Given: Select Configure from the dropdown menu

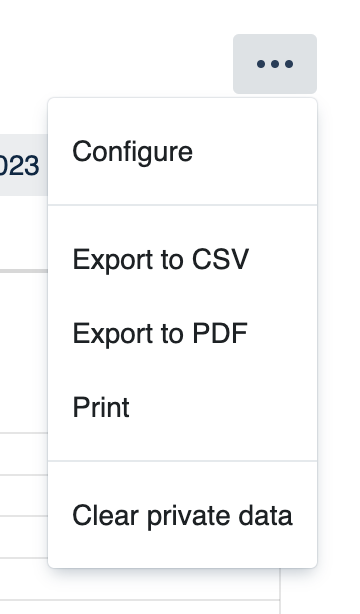Looking at the screenshot, I should [182, 152].
